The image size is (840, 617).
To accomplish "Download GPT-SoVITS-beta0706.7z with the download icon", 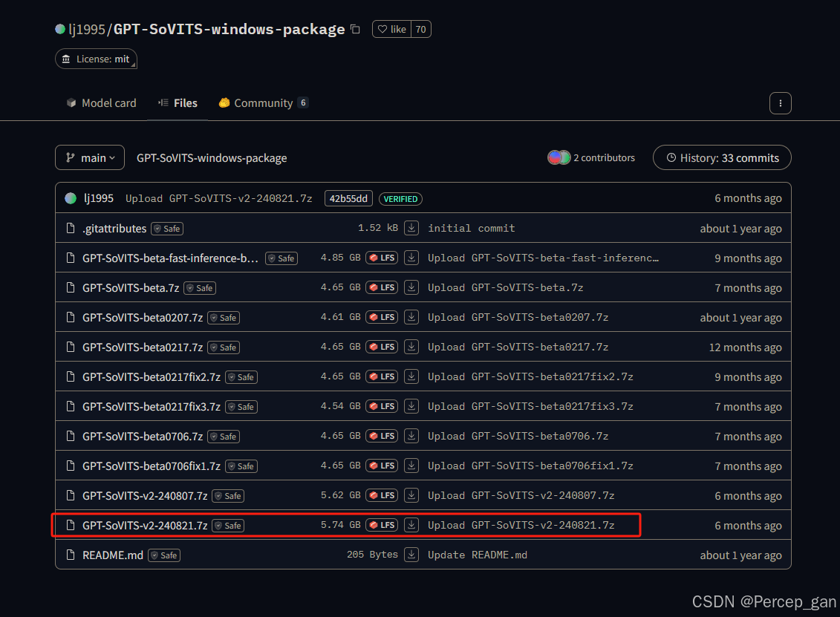I will click(x=411, y=436).
